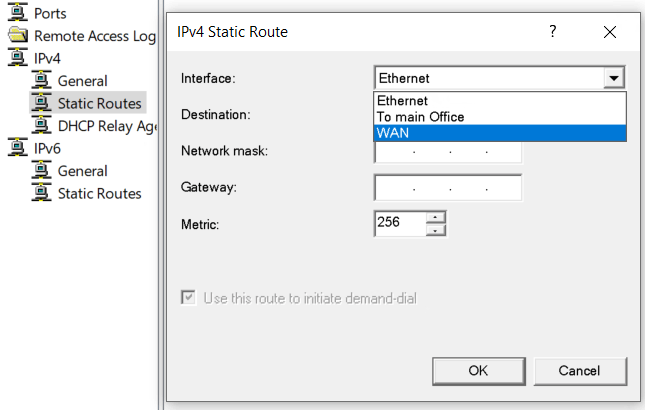Open the Remote Access Logging folder icon
This screenshot has height=410, width=645.
[18, 35]
